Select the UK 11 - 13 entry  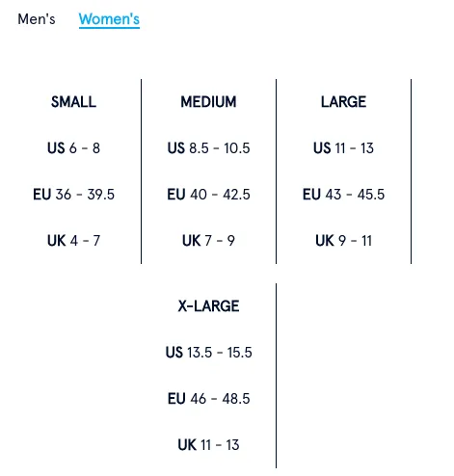(208, 445)
